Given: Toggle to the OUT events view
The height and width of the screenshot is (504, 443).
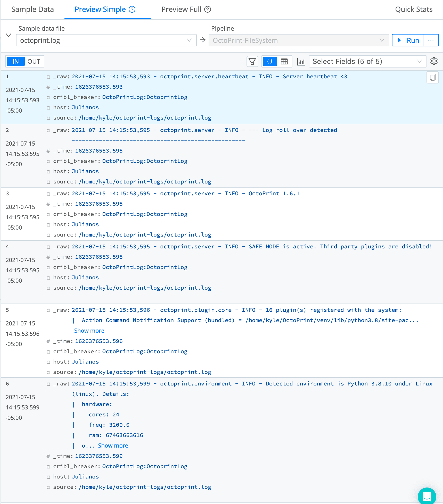Looking at the screenshot, I should point(34,62).
